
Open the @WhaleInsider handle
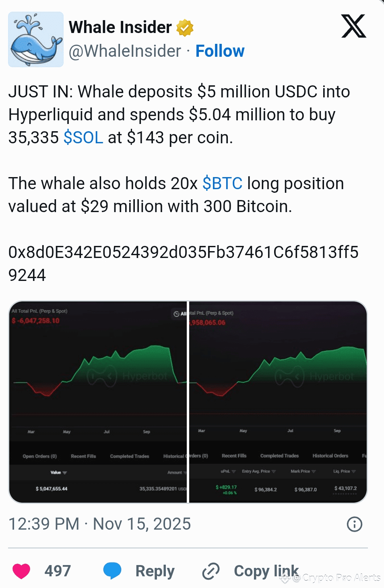tap(125, 51)
